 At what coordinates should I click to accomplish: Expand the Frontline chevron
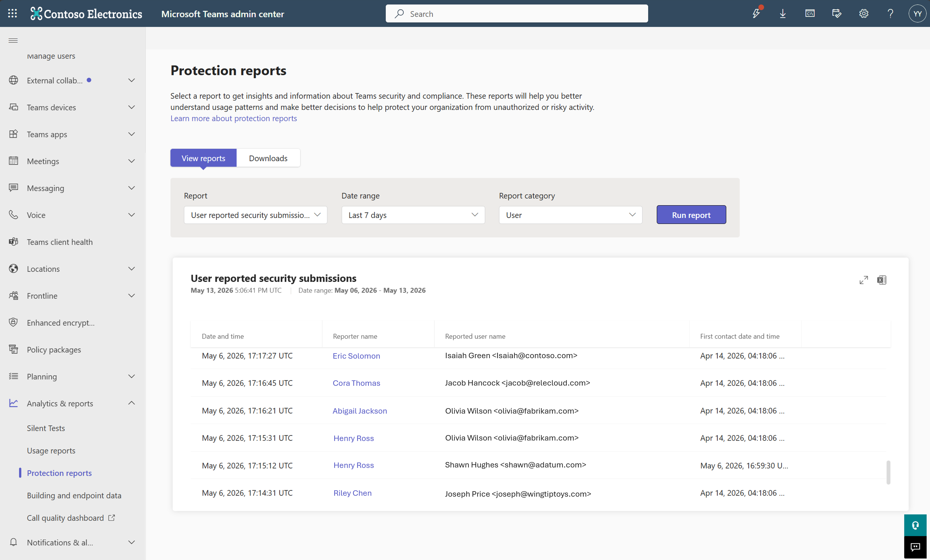[x=131, y=295]
